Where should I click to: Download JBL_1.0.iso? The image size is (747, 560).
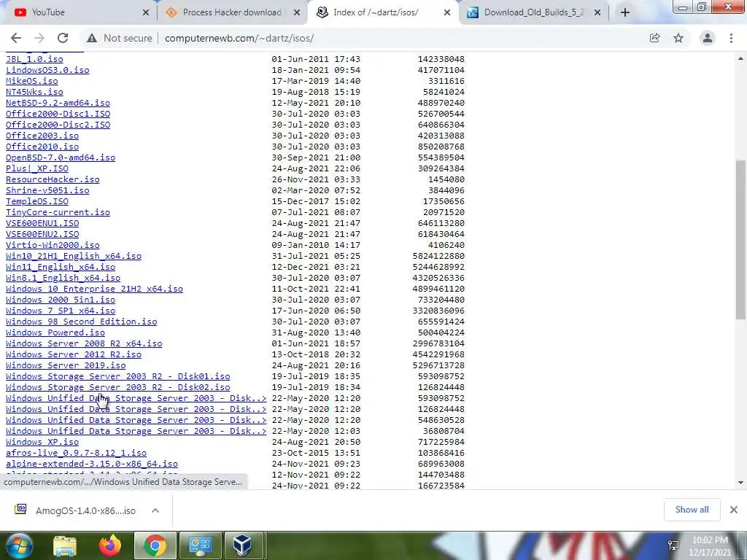(x=34, y=59)
